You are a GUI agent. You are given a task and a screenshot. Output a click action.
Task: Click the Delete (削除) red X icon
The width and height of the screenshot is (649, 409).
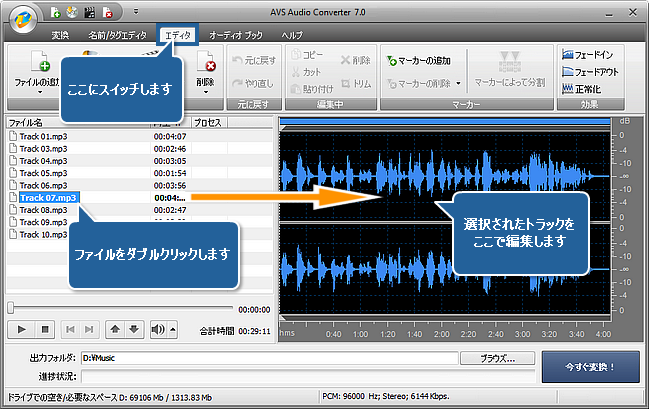[x=208, y=63]
